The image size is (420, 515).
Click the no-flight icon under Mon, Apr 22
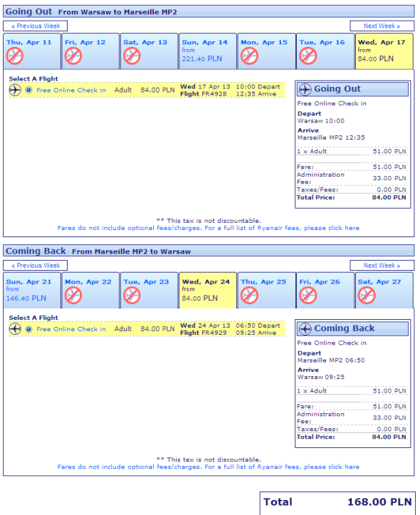tap(73, 296)
